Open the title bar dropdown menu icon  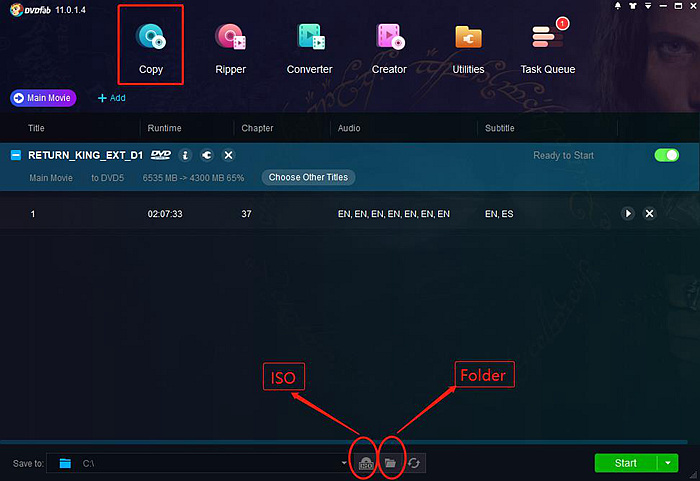[x=648, y=6]
